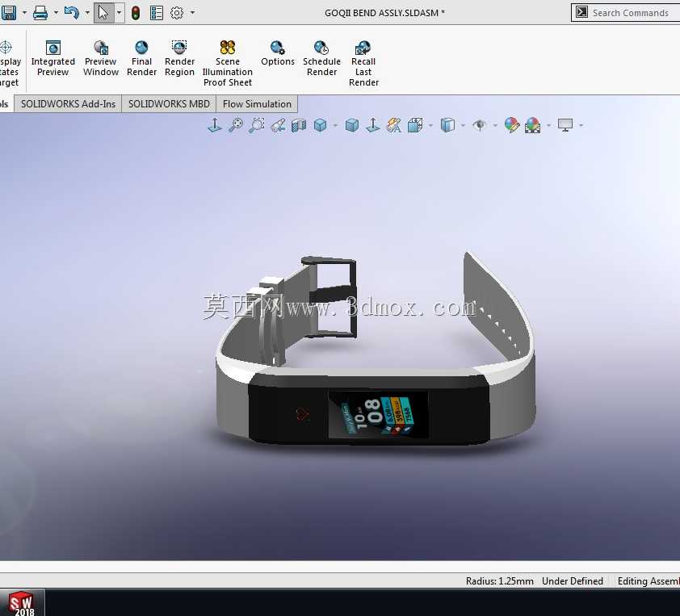Expand the Apply Scene dropdown arrow
Image resolution: width=680 pixels, height=616 pixels.
coord(549,126)
